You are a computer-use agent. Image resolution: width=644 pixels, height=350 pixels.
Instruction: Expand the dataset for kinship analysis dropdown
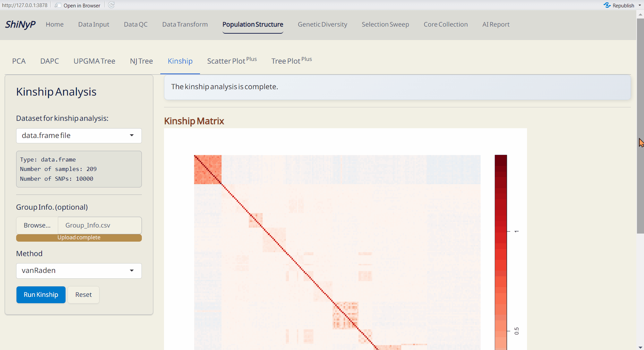click(79, 136)
